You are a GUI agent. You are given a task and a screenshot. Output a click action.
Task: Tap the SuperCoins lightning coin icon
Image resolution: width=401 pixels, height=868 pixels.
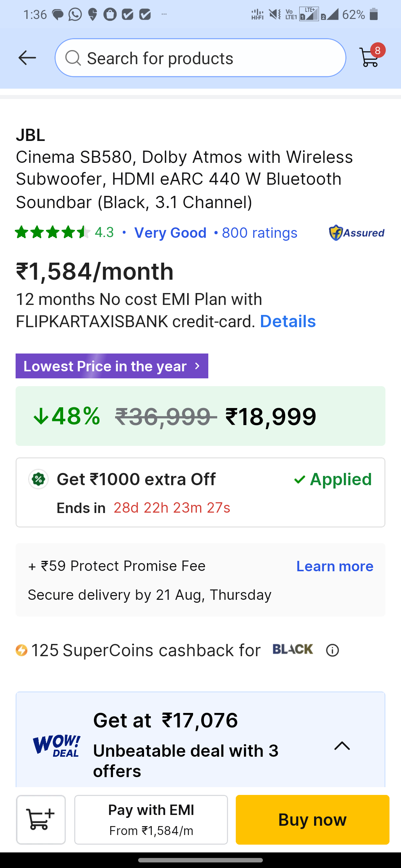click(22, 650)
